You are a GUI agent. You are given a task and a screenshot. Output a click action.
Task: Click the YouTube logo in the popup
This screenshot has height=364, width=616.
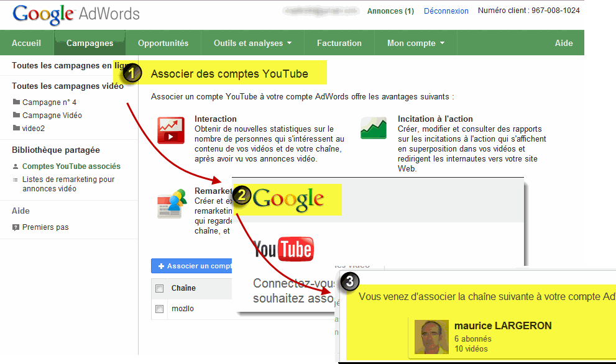click(x=283, y=249)
